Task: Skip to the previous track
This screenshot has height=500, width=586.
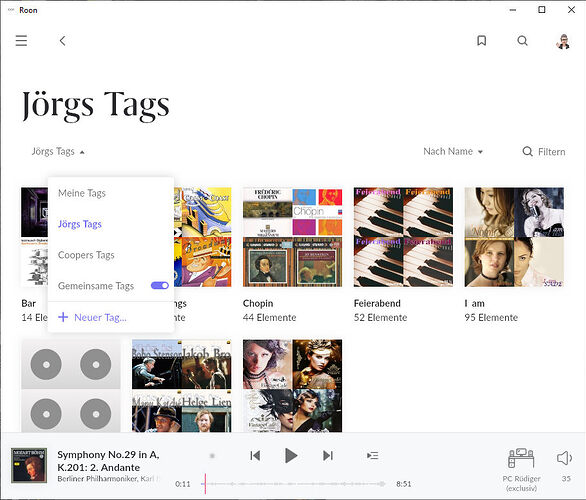Action: click(255, 456)
